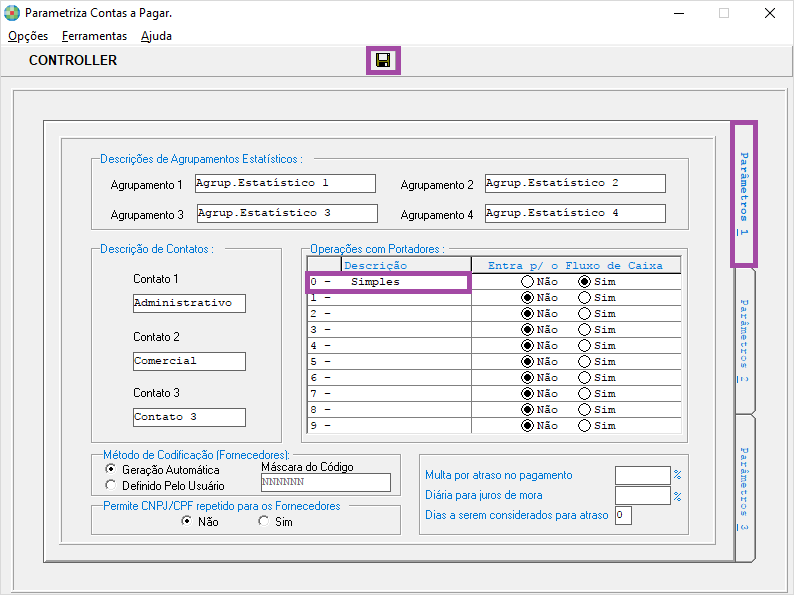Open the Opções menu
Screen dimensions: 794x595
pyautogui.click(x=28, y=36)
